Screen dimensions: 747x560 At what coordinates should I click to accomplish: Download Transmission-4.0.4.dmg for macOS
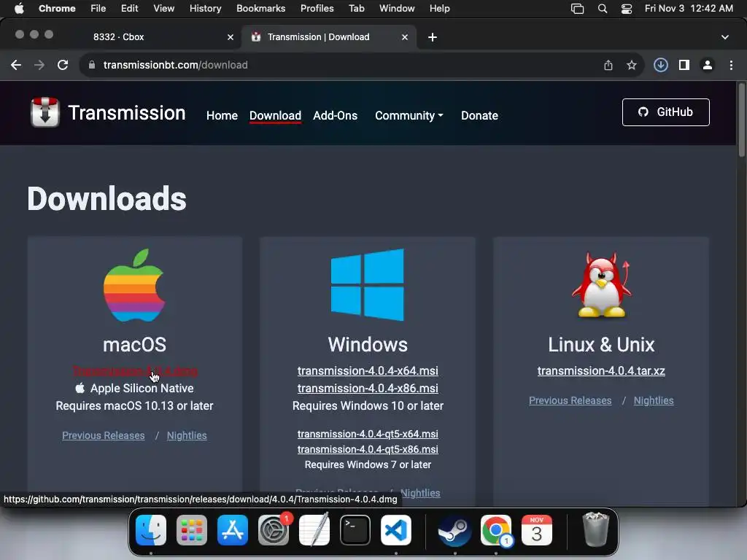135,371
